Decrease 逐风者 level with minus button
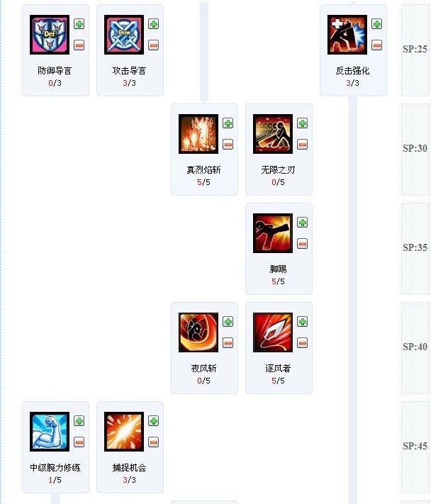The height and width of the screenshot is (504, 443). click(x=302, y=342)
